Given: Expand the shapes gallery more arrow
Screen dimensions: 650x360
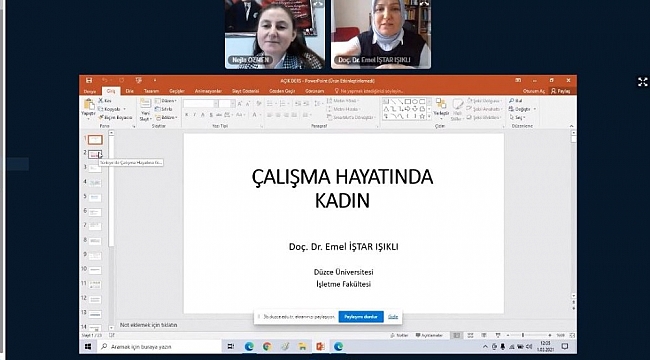Looking at the screenshot, I should [429, 117].
